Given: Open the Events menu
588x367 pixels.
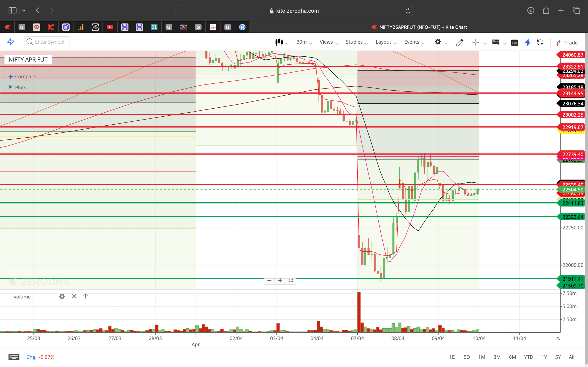Looking at the screenshot, I should 412,42.
